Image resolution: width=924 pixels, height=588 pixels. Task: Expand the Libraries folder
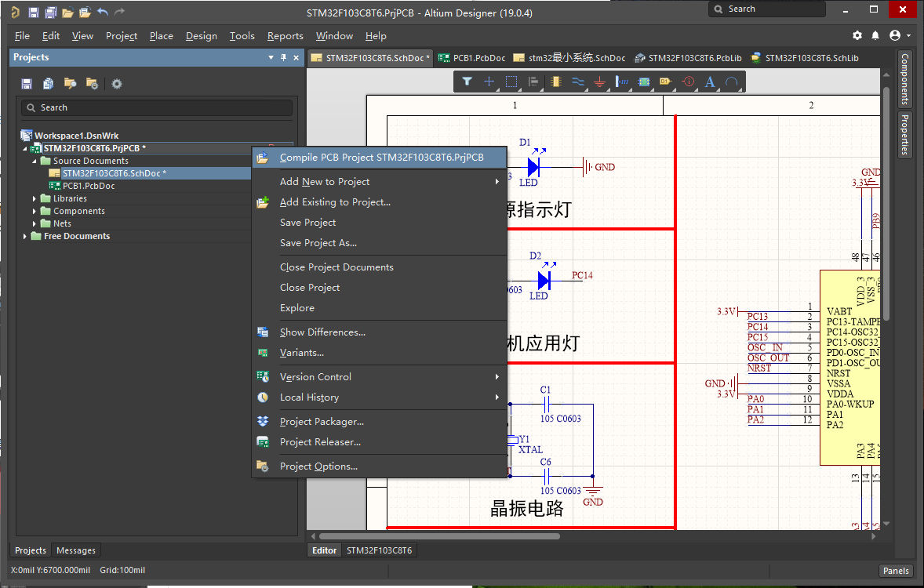35,198
